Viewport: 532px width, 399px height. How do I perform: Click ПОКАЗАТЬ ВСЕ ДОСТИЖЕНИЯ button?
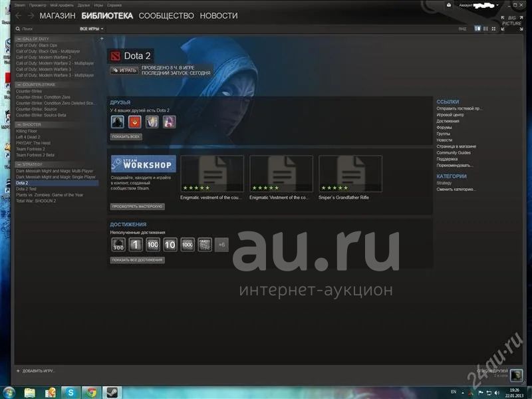(x=138, y=260)
